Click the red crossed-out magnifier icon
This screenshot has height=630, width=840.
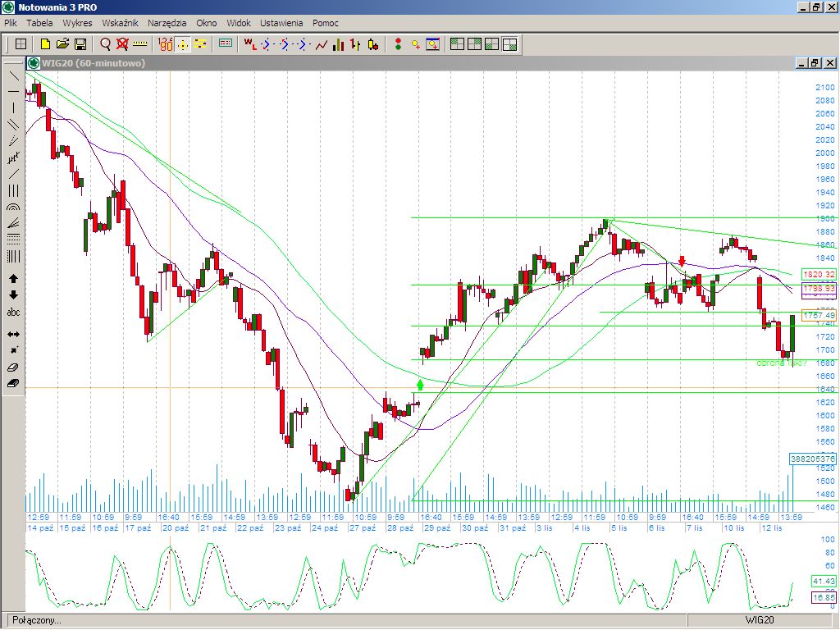(x=122, y=43)
